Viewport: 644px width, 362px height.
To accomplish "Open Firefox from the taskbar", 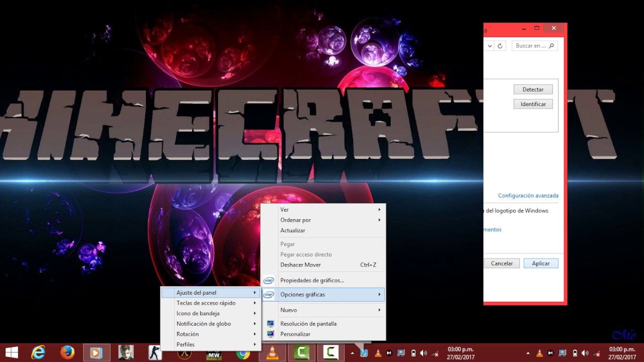I will point(67,353).
